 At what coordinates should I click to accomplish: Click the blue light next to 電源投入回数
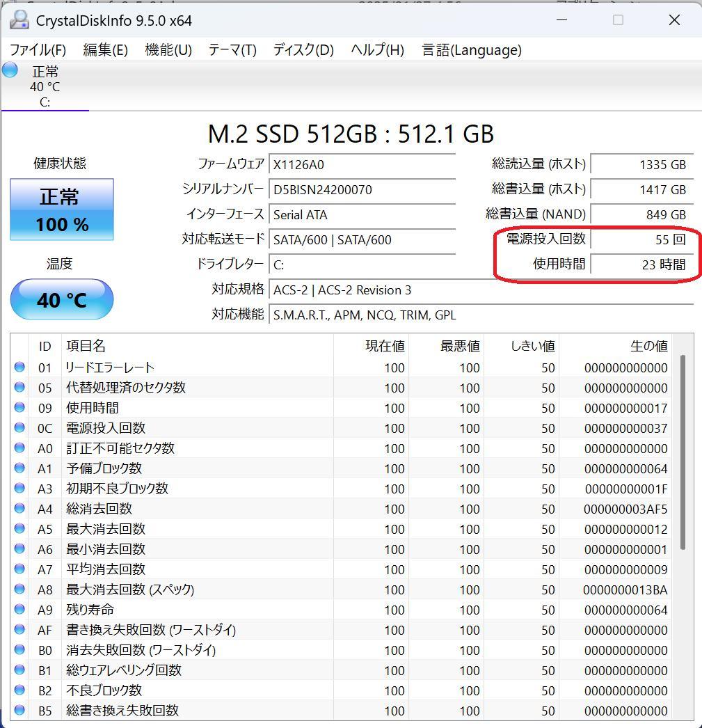[x=19, y=428]
